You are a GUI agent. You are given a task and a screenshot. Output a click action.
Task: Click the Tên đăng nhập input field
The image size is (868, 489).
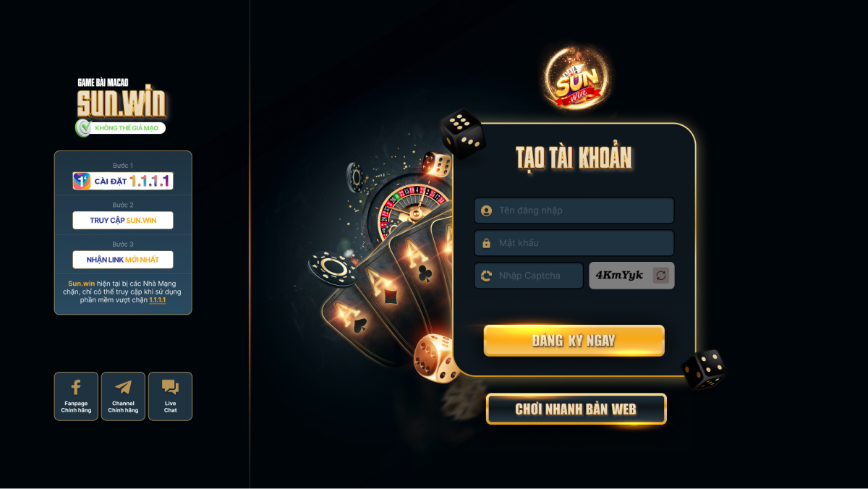coord(574,211)
